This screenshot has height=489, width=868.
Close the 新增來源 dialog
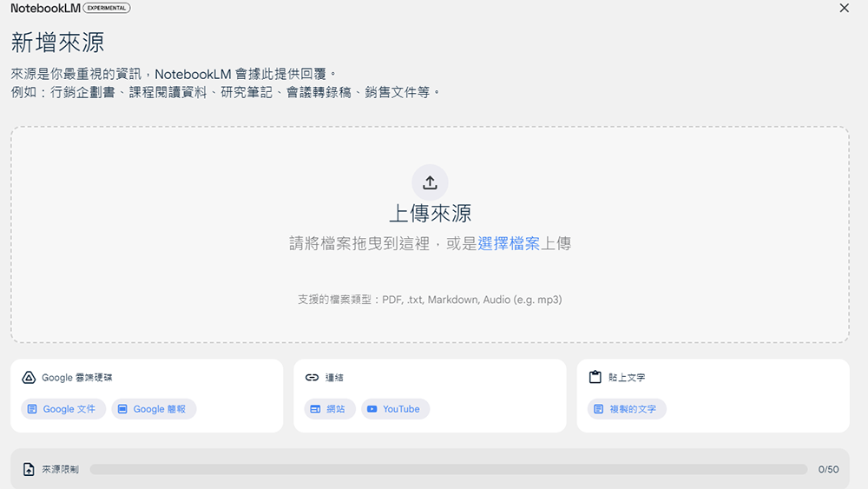[x=845, y=8]
